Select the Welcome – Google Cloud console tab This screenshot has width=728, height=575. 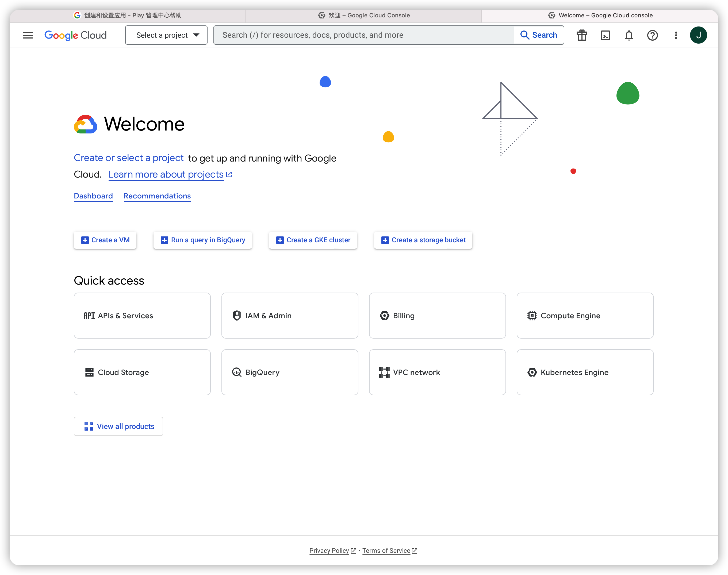point(600,16)
